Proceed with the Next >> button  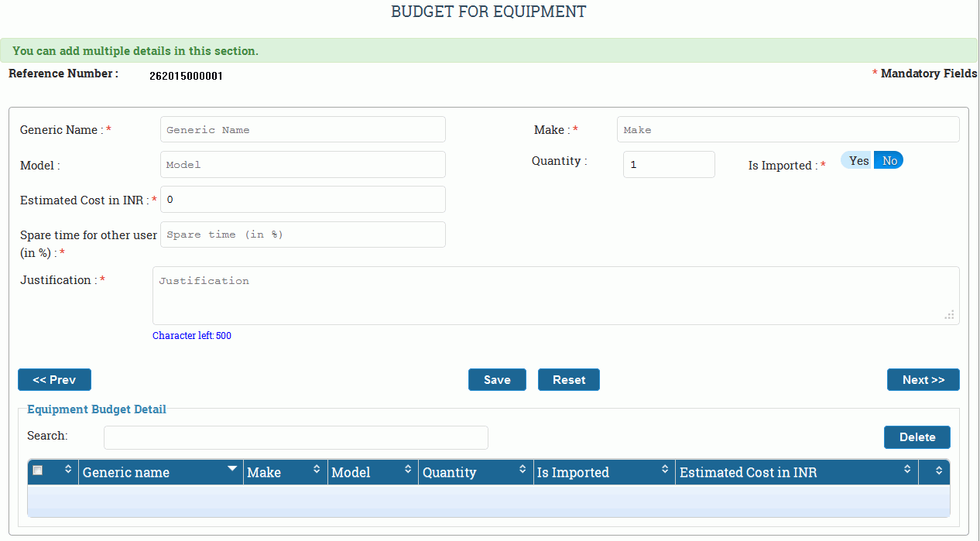coord(923,380)
